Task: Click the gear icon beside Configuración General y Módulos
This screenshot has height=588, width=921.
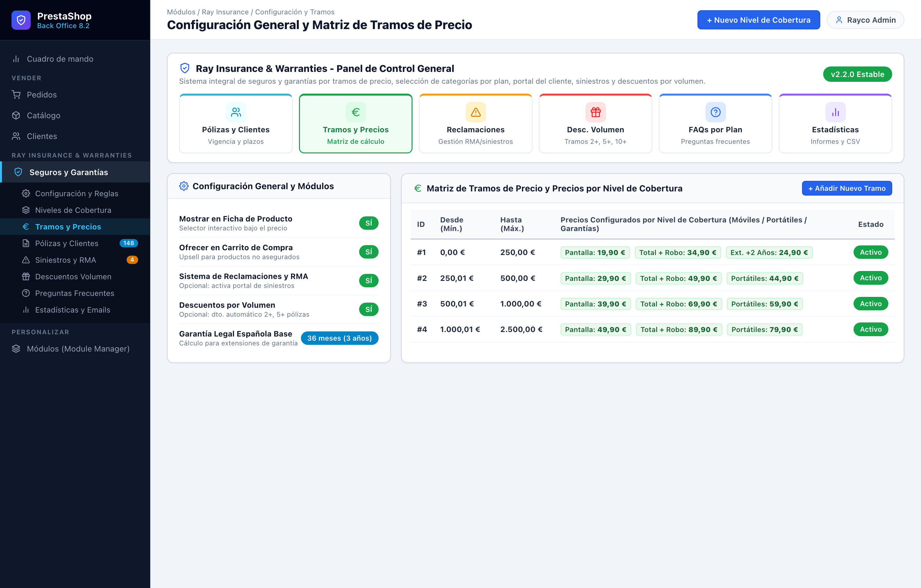Action: [x=184, y=186]
